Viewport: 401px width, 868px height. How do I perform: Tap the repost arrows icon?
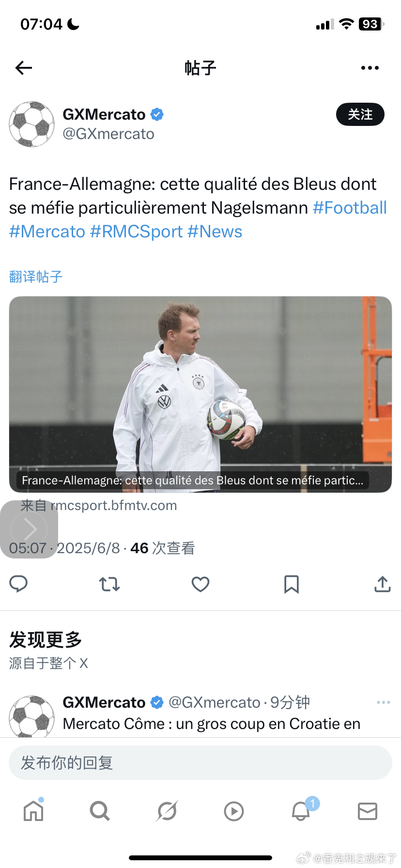(109, 585)
